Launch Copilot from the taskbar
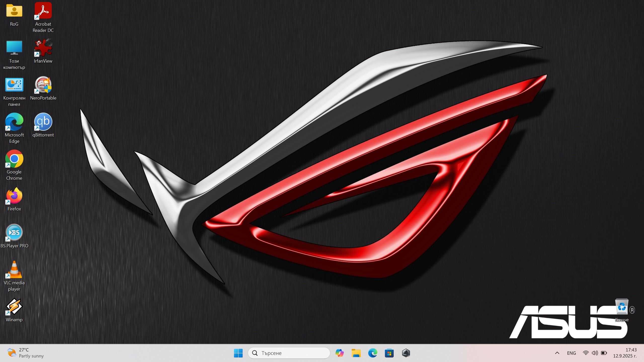644x362 pixels. point(340,353)
